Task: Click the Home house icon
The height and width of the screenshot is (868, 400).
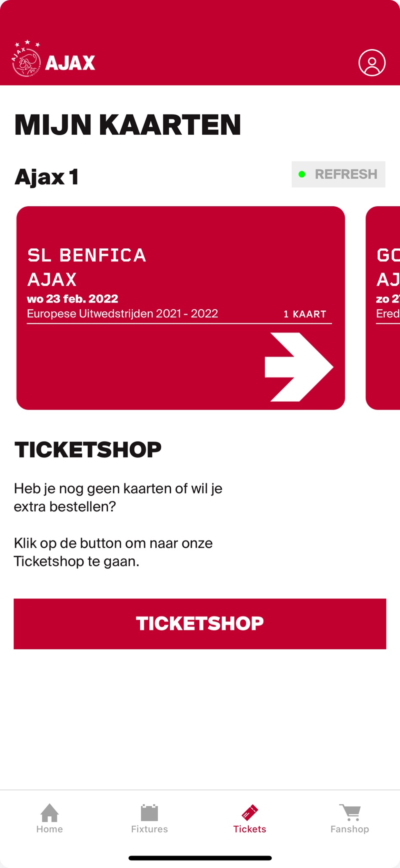Action: pos(49,812)
